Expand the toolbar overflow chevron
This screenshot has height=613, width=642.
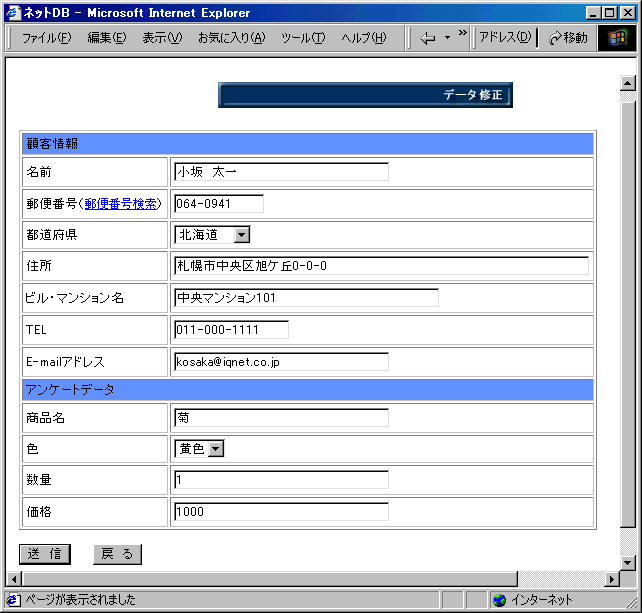pyautogui.click(x=463, y=32)
